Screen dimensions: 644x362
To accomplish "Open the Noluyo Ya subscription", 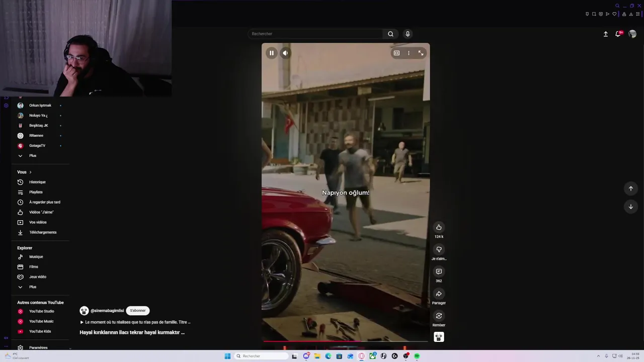I will pos(40,116).
